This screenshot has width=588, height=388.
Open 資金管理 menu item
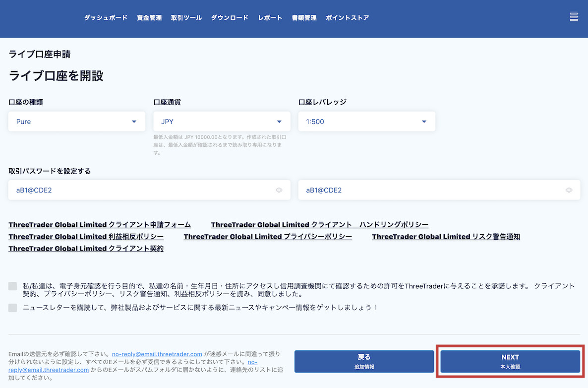[149, 18]
